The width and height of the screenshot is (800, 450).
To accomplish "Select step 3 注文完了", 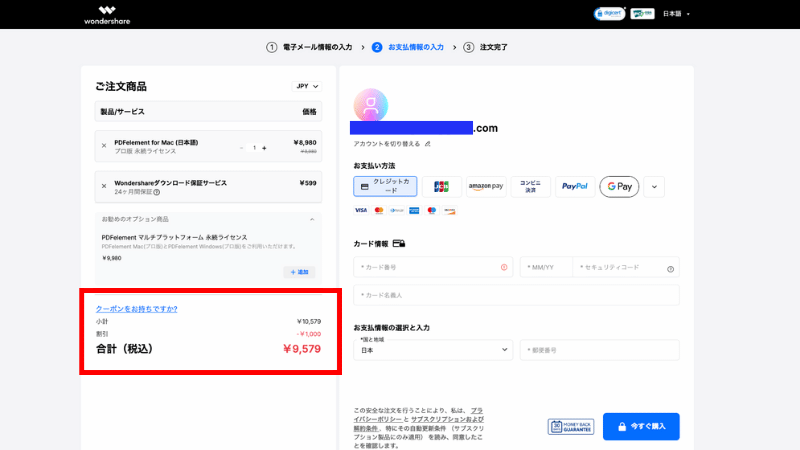I will (x=485, y=47).
